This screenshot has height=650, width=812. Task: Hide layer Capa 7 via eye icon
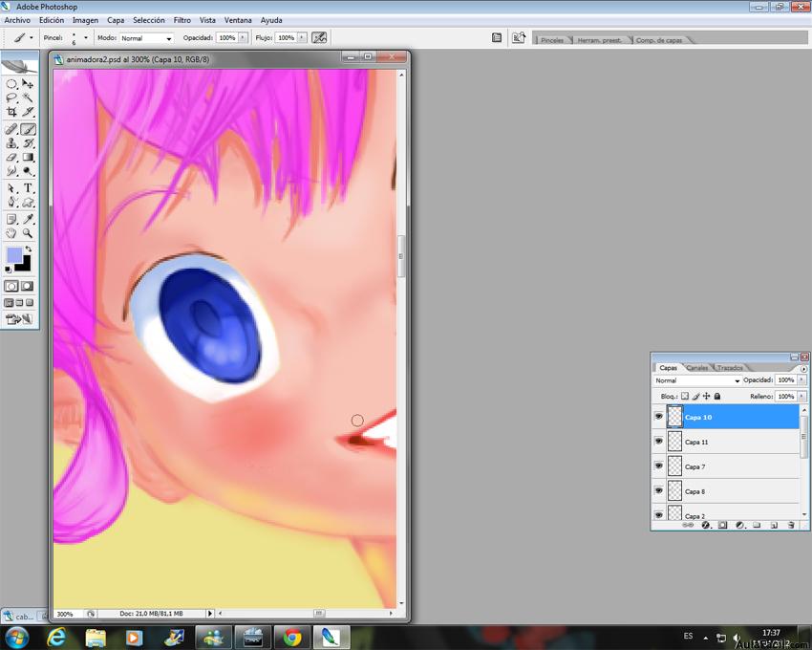point(659,466)
